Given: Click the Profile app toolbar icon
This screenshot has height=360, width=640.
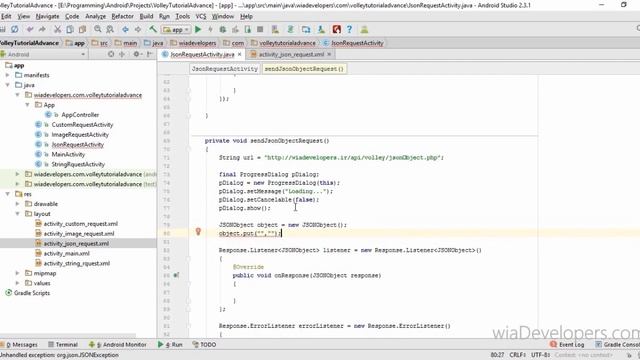Looking at the screenshot, I should [236, 29].
